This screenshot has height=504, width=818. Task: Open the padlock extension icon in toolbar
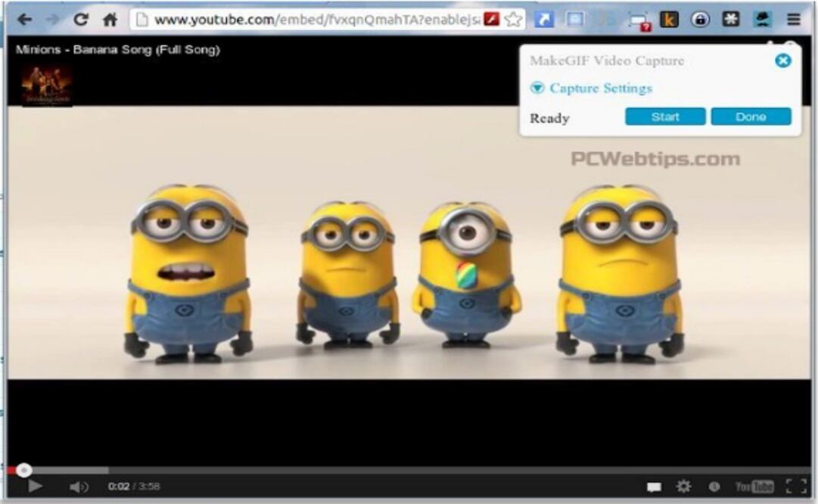tap(700, 20)
